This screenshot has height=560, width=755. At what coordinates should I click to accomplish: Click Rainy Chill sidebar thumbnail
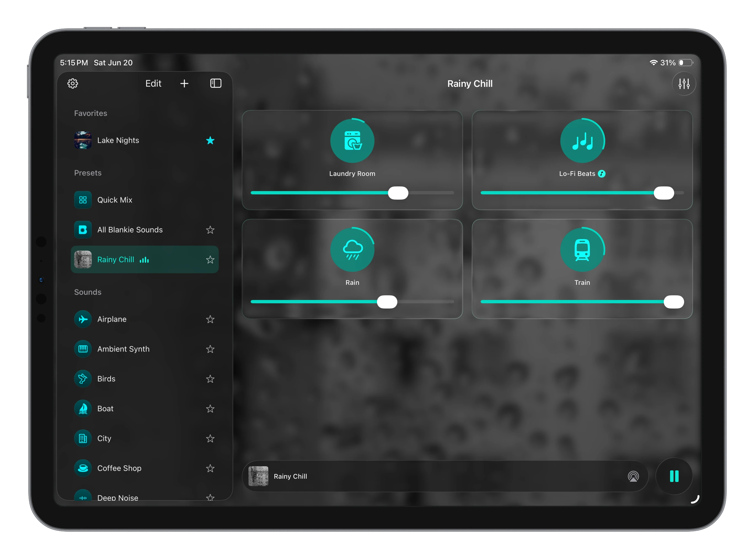coord(83,260)
